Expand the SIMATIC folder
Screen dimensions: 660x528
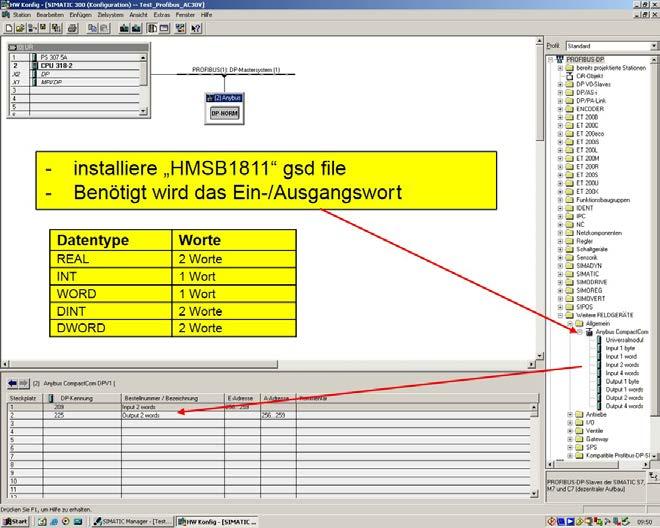pos(560,274)
